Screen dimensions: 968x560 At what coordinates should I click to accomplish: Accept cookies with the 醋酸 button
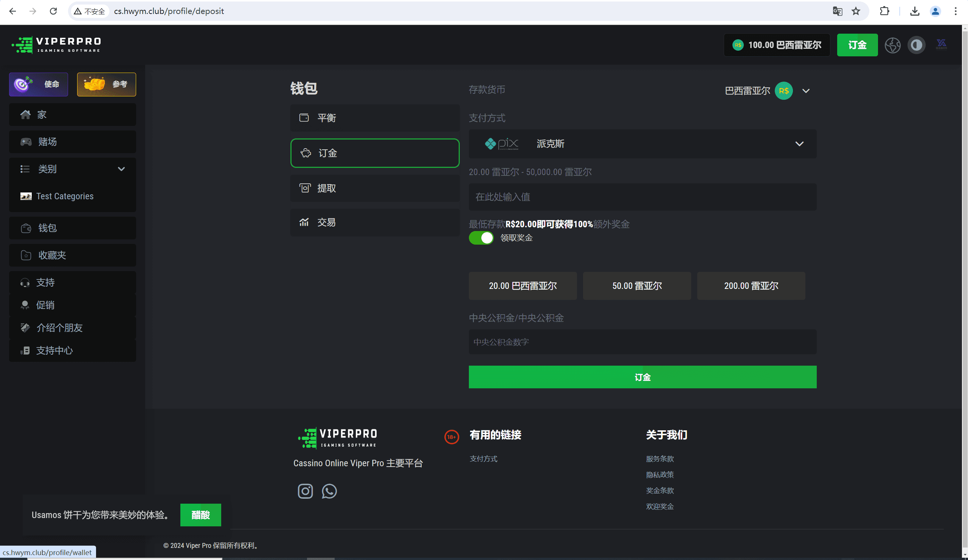[200, 515]
